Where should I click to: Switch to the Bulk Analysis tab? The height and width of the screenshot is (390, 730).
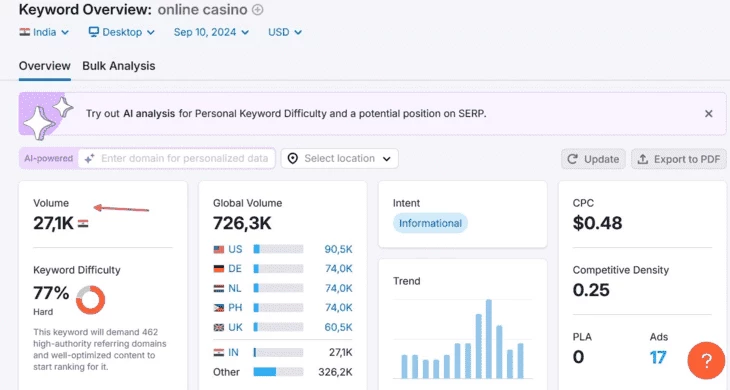[x=119, y=66]
